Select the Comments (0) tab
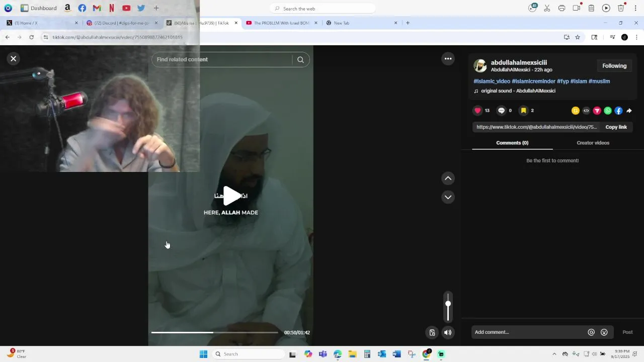 tap(512, 143)
